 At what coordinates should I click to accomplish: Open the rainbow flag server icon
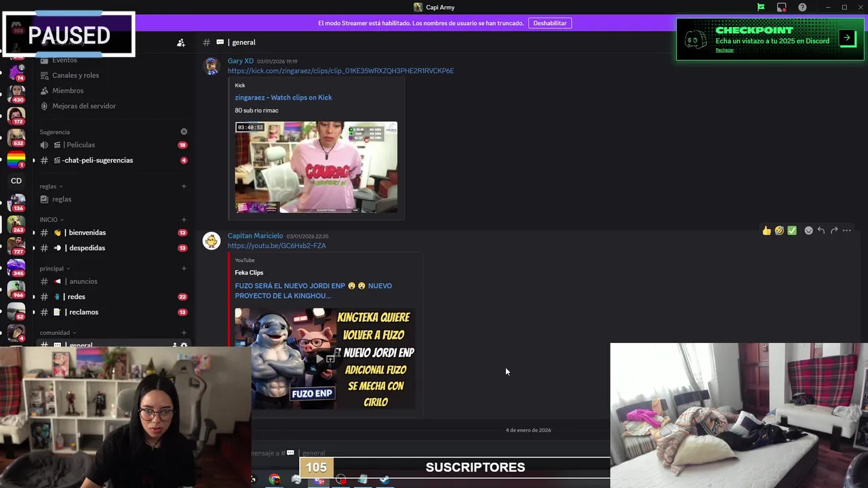pyautogui.click(x=16, y=159)
